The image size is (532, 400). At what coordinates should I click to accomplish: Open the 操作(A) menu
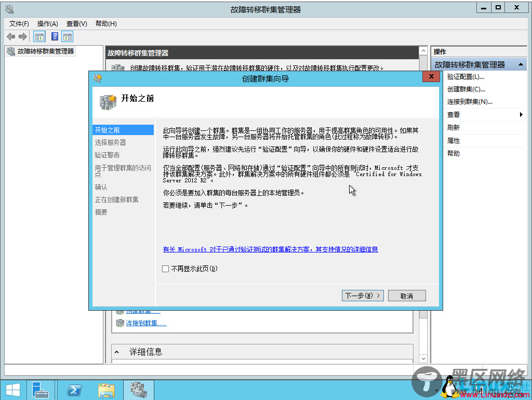(x=47, y=23)
